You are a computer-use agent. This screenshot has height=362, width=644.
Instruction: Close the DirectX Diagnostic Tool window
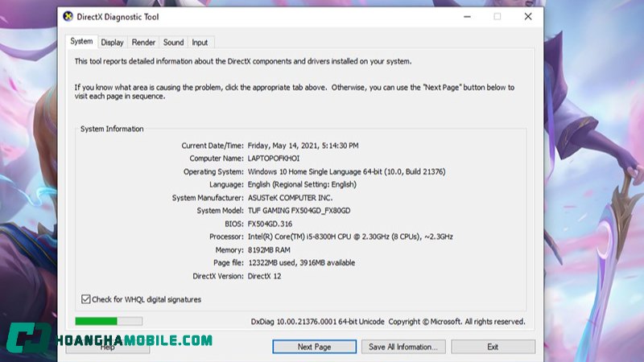528,17
